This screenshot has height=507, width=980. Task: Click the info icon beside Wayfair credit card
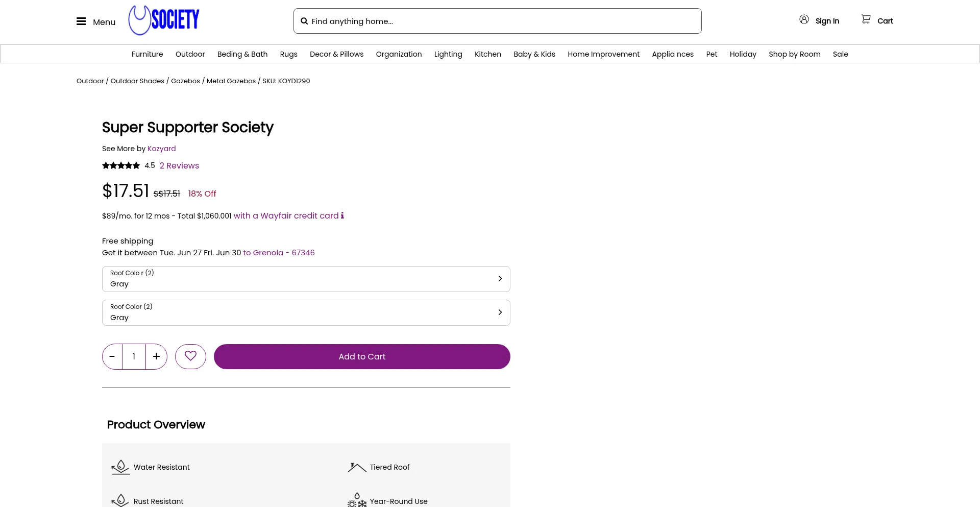pos(342,215)
